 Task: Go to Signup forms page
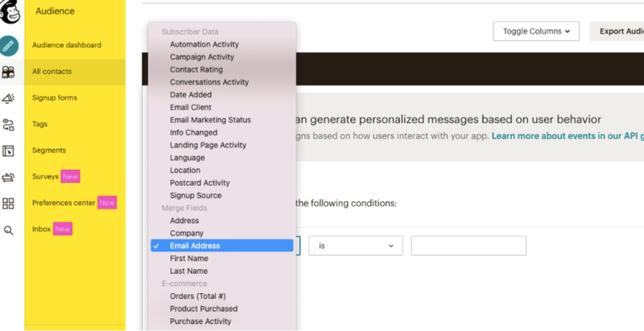(55, 97)
